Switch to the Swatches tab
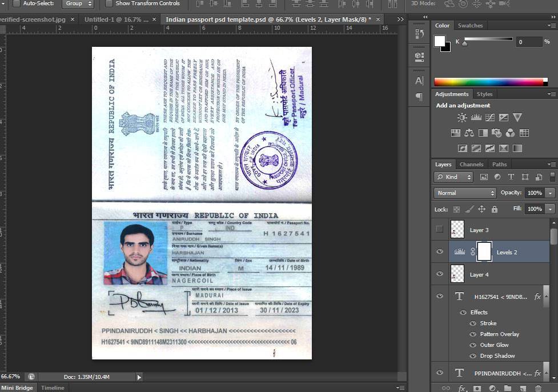The image size is (558, 392). pyautogui.click(x=470, y=26)
